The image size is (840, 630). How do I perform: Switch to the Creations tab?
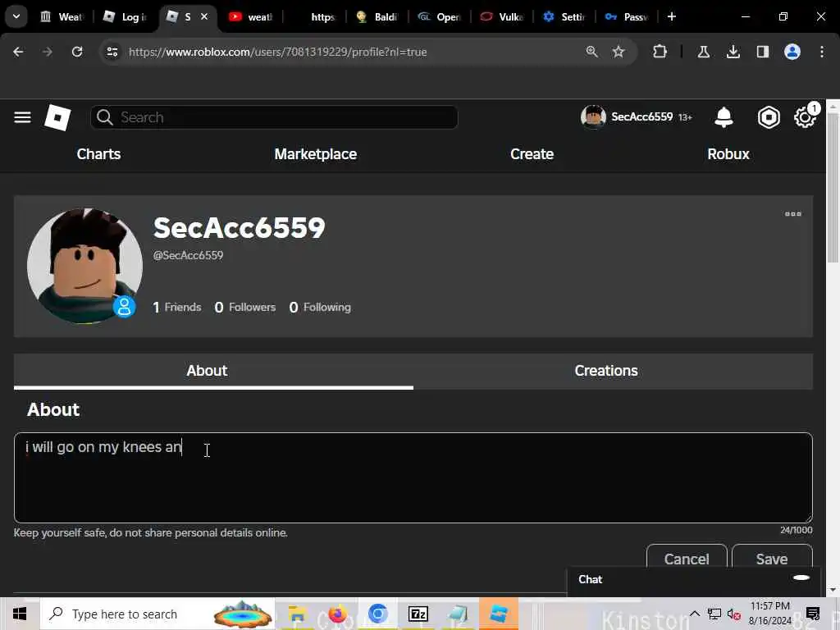606,371
